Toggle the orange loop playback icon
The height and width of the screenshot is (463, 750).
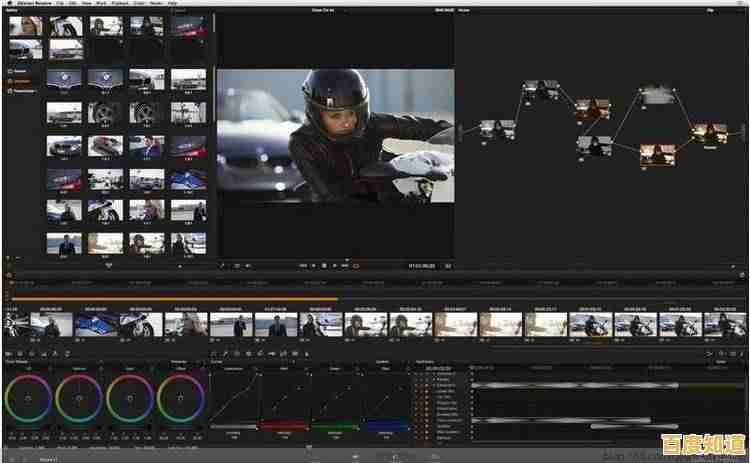[356, 266]
